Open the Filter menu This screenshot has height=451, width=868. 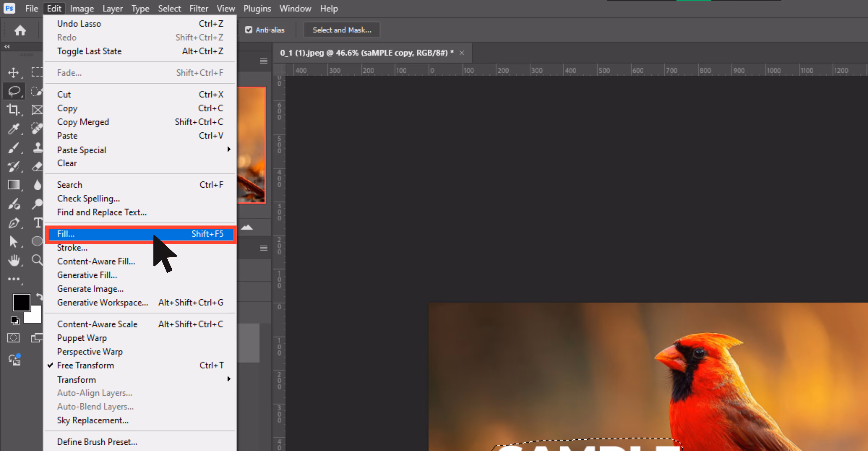[x=198, y=8]
